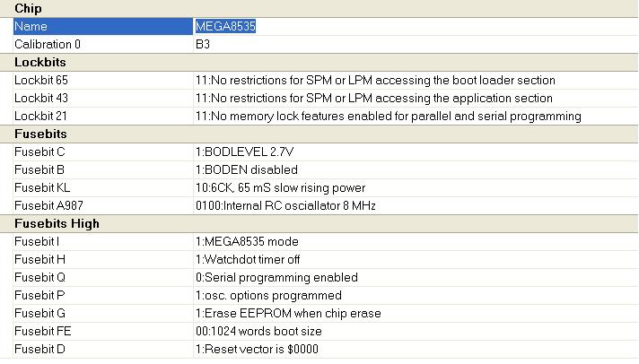Image resolution: width=639 pixels, height=364 pixels.
Task: Click the Lockbits section header
Action: click(40, 62)
